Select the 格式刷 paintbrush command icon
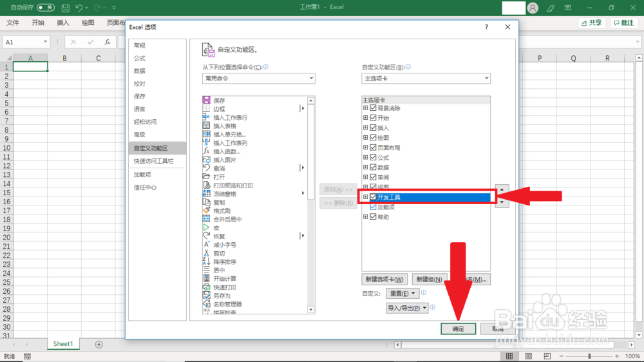644x362 pixels. [x=206, y=211]
